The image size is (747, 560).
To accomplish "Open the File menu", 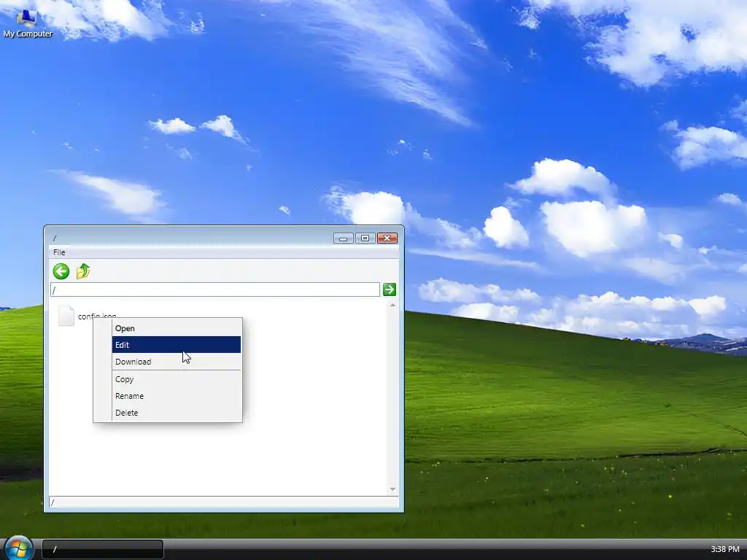I will (x=59, y=252).
